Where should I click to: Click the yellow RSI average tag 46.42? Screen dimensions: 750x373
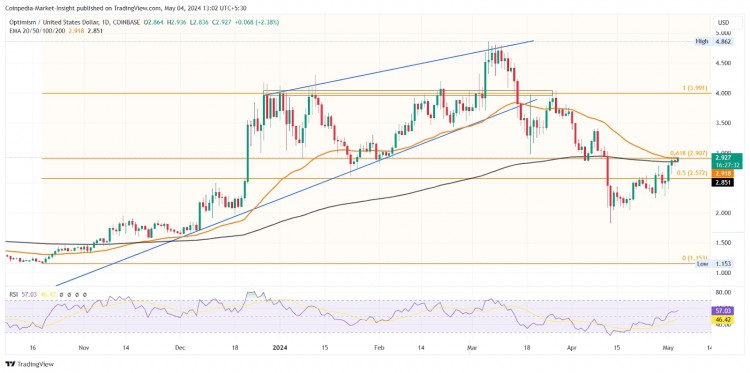pos(721,318)
